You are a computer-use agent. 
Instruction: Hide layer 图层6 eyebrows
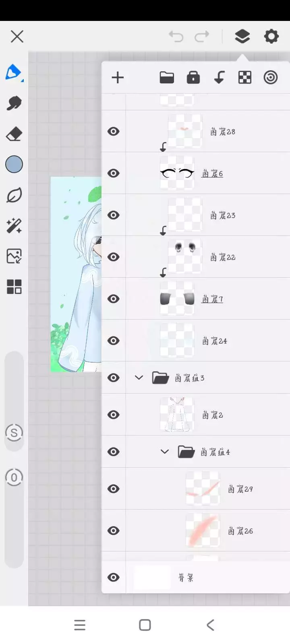114,173
